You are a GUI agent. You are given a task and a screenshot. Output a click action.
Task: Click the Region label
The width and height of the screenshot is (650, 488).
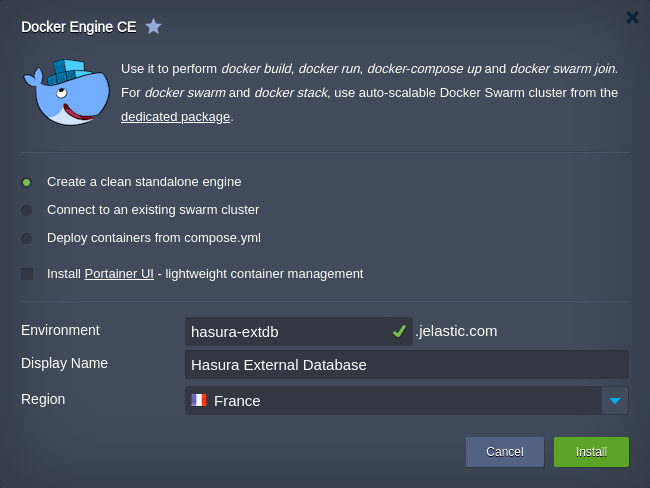(x=43, y=399)
